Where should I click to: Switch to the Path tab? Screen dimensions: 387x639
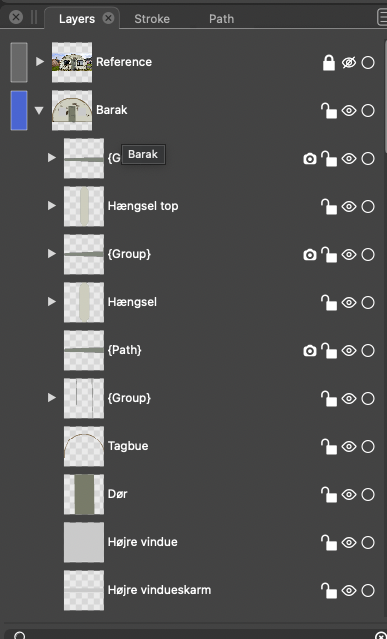(221, 19)
